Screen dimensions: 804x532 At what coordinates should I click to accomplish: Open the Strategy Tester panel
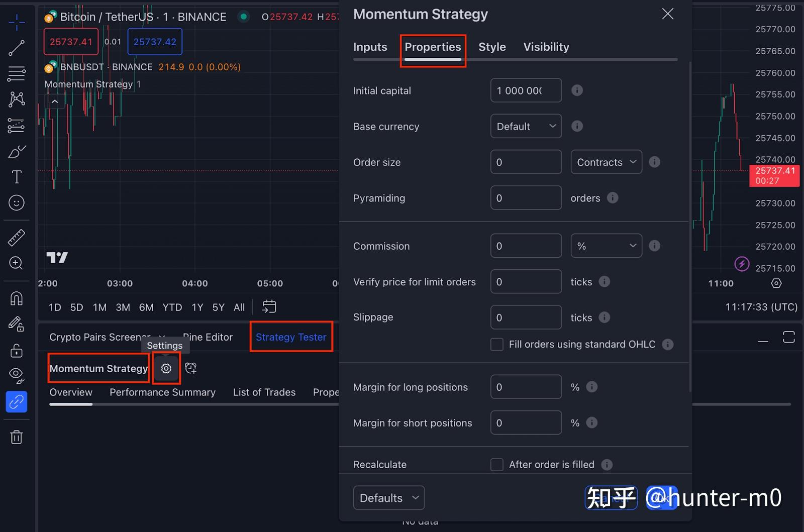point(291,337)
